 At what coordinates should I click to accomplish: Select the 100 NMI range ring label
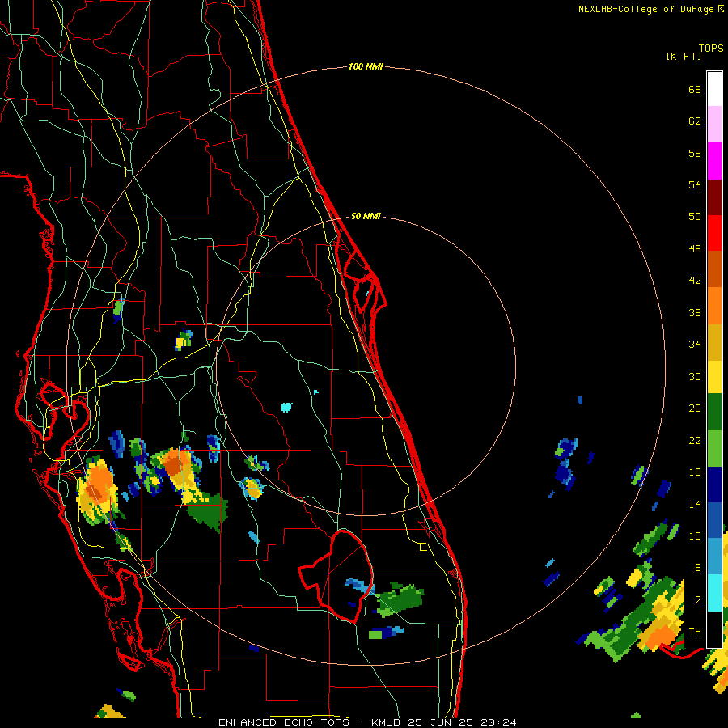point(366,67)
